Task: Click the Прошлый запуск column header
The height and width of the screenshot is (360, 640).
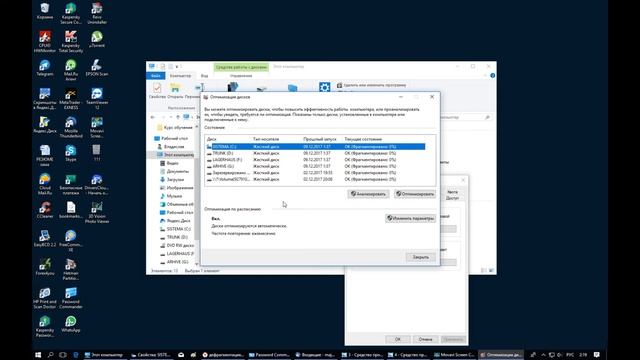Action: [320, 139]
